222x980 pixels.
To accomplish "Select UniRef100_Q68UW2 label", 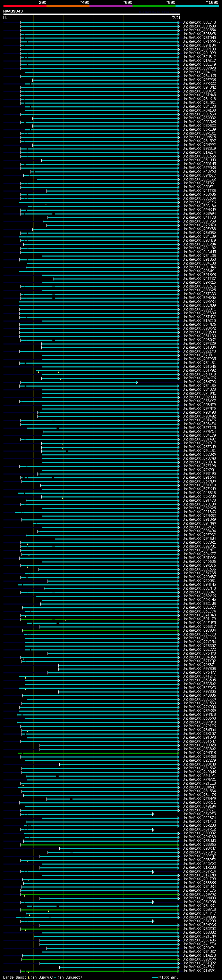I will tap(199, 932).
